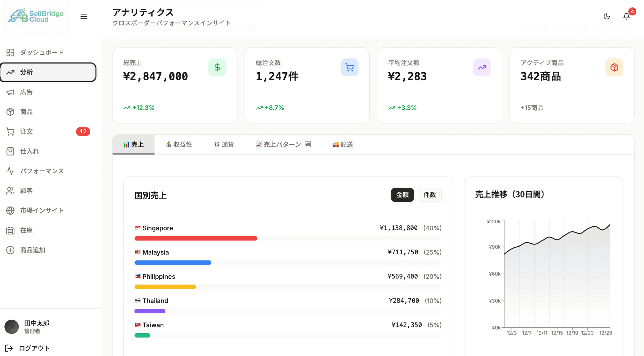
Task: Open the sidebar hamburger menu
Action: (84, 16)
